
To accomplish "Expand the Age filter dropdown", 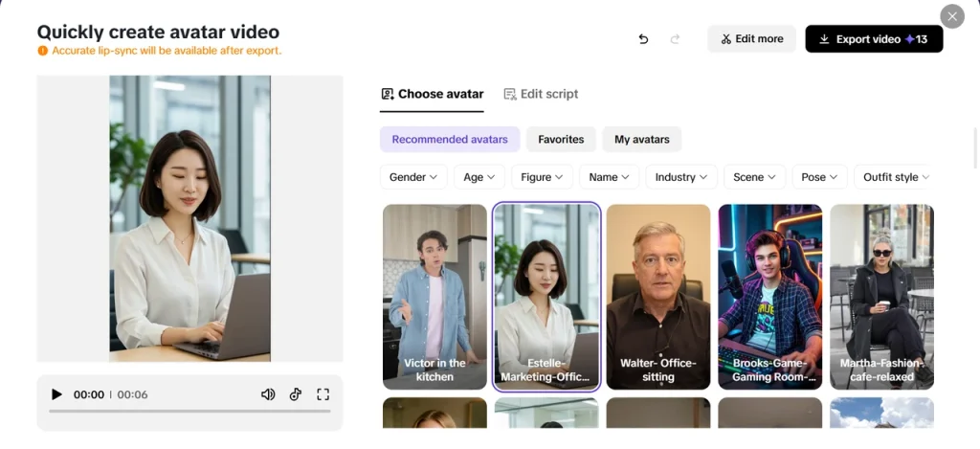I will 479,177.
